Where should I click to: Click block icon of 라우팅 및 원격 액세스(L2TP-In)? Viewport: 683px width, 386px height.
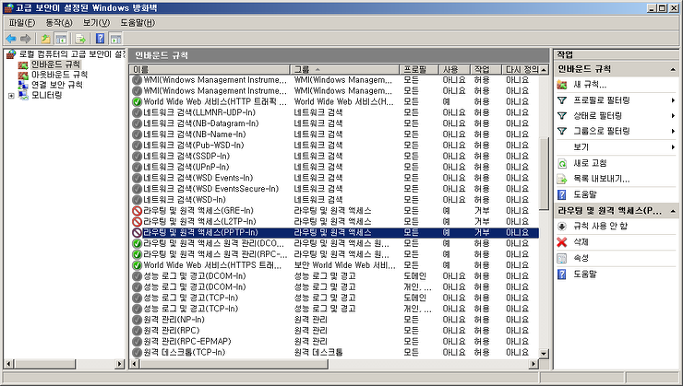coord(137,222)
